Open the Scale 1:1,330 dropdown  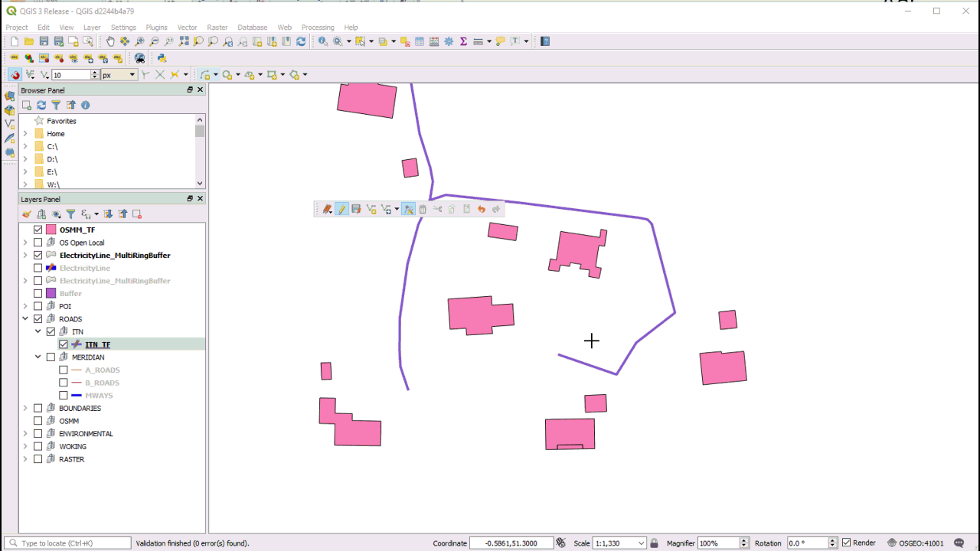point(641,543)
